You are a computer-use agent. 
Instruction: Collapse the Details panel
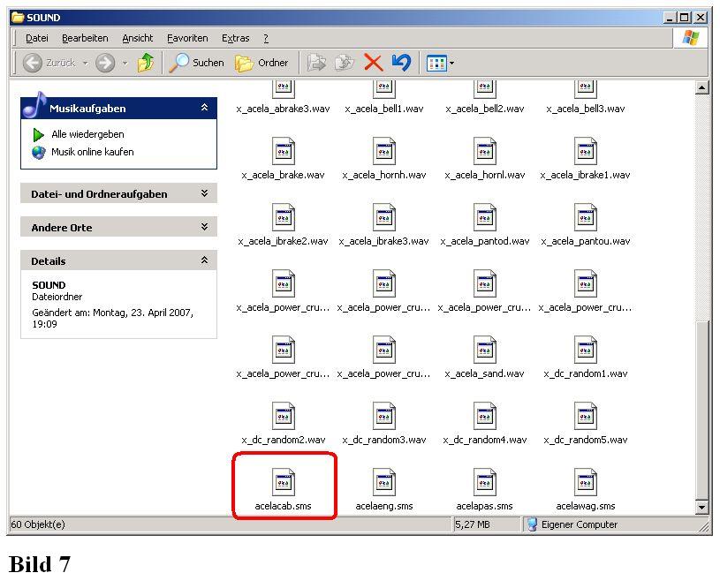click(x=204, y=260)
